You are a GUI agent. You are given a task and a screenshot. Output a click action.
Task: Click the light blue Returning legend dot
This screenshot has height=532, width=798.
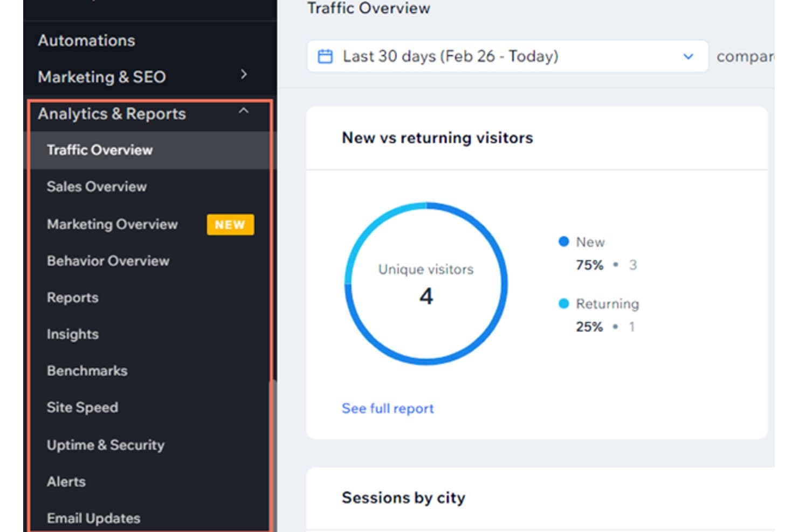(563, 303)
